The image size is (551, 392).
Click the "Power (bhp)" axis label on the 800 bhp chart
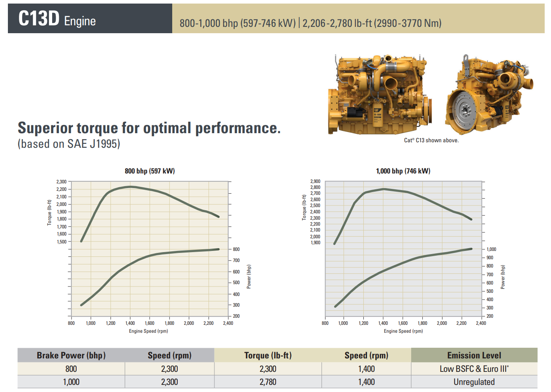[249, 277]
